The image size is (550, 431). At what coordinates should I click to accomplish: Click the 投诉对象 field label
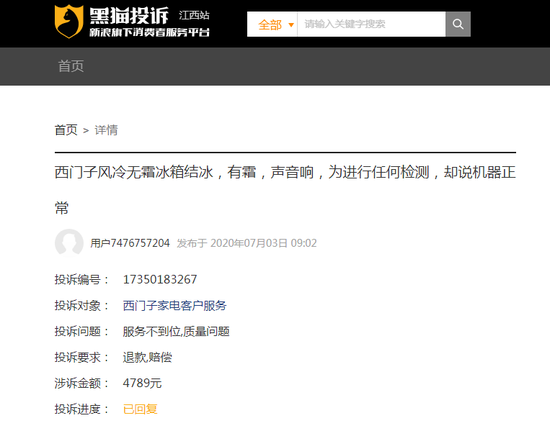pyautogui.click(x=81, y=305)
